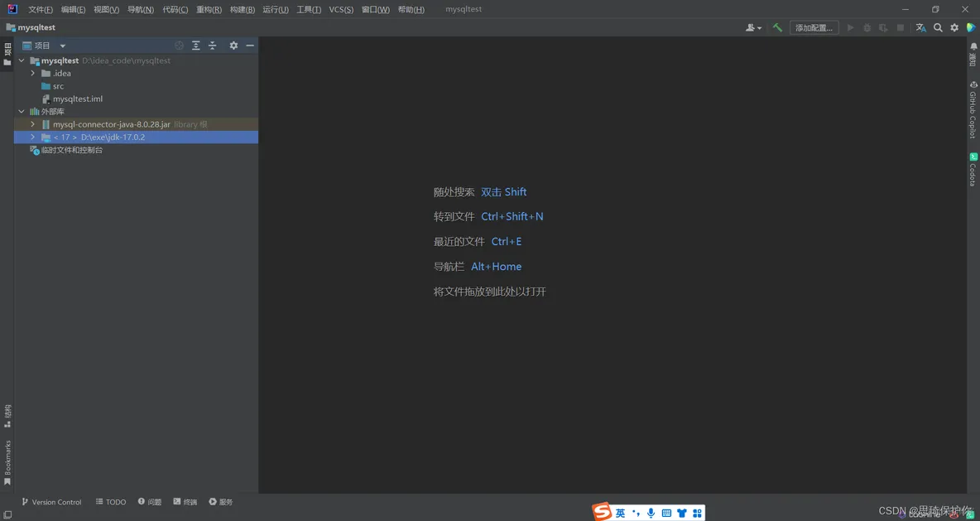Click the grayed-out Run play icon
The image size is (980, 521).
click(850, 27)
